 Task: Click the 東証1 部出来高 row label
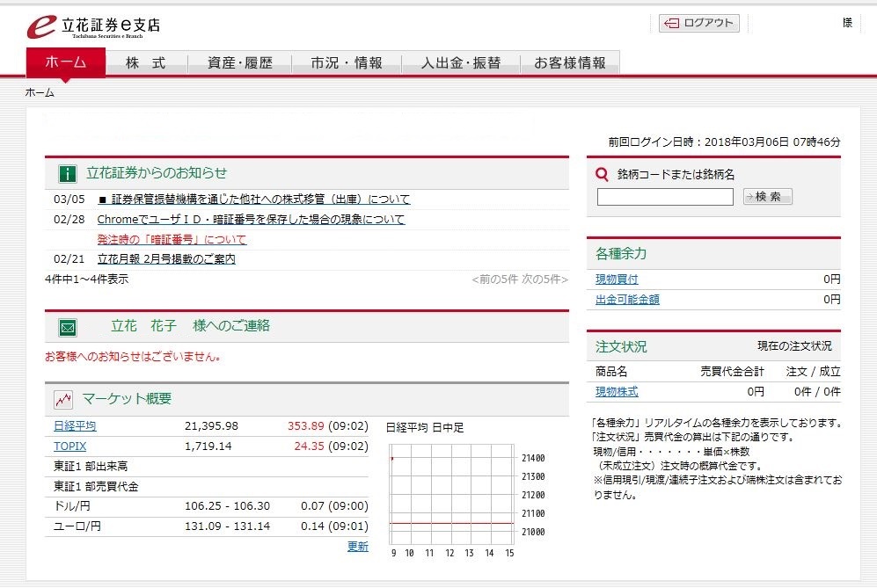click(91, 466)
